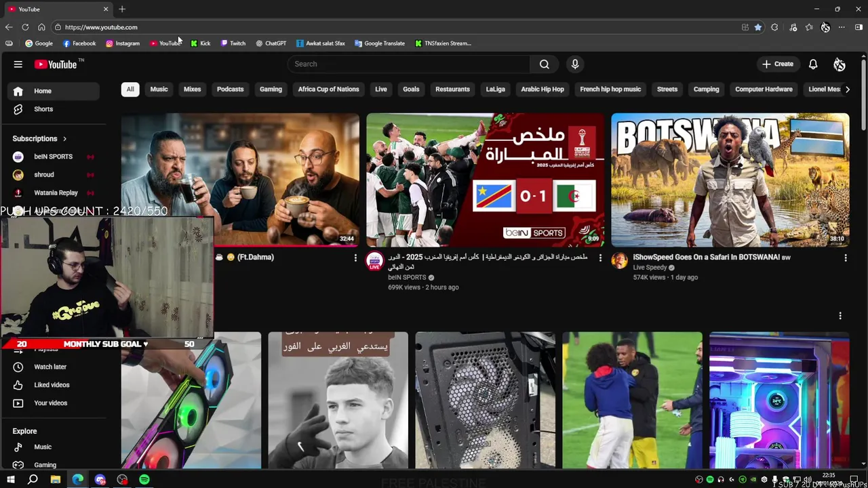Open Shorts shelf options menu
The height and width of the screenshot is (488, 868).
tap(840, 316)
